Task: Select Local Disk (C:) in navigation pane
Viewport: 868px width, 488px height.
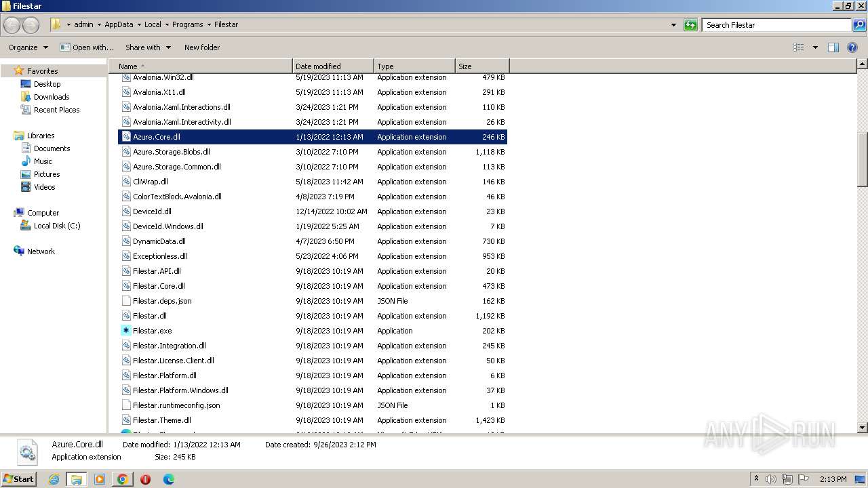Action: coord(57,226)
